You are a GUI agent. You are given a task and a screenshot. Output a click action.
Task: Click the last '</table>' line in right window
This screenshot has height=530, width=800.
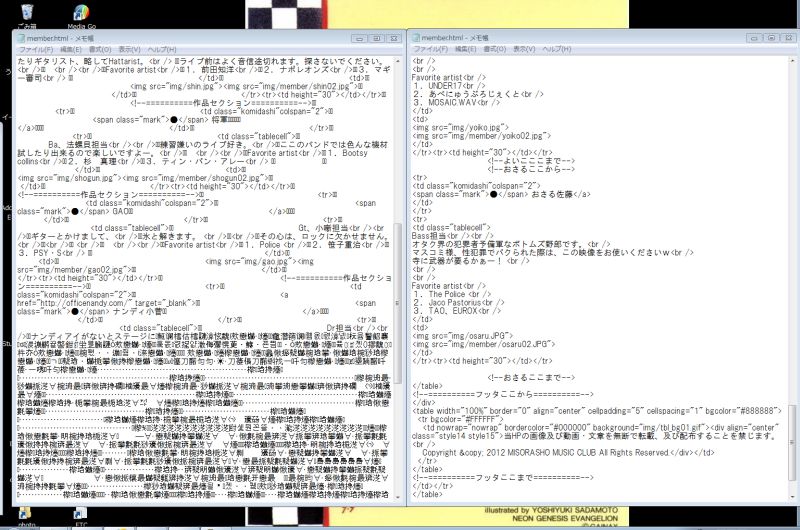click(x=427, y=494)
